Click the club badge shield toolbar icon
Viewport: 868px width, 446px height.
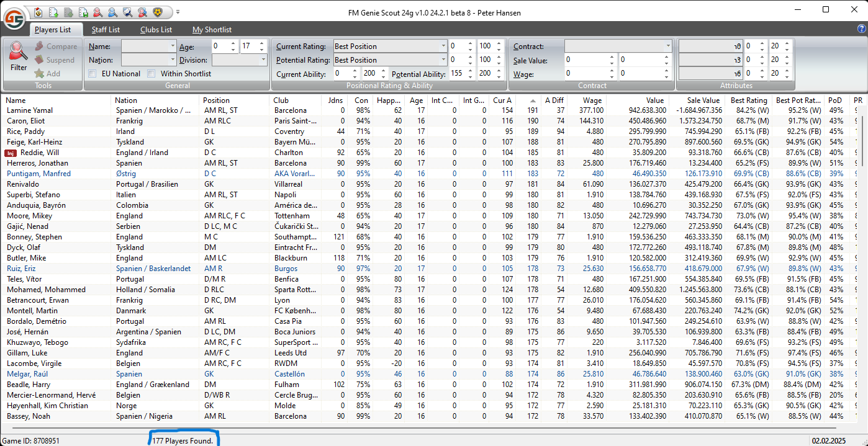(x=157, y=12)
